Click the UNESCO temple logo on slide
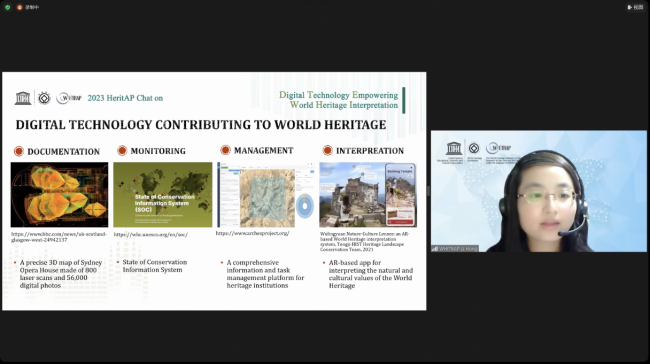The height and width of the screenshot is (364, 650). point(23,98)
